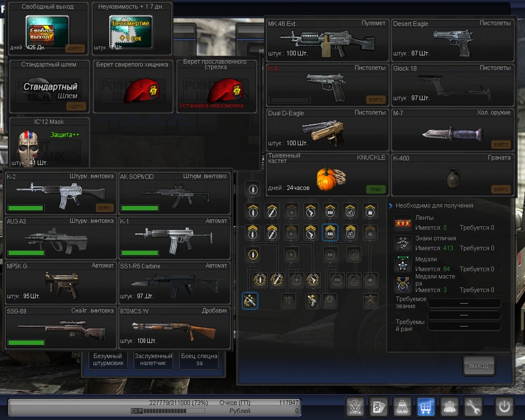This screenshot has height=420, width=525.
Task: Select the triple-chevron pistol skill icon
Action: click(310, 233)
